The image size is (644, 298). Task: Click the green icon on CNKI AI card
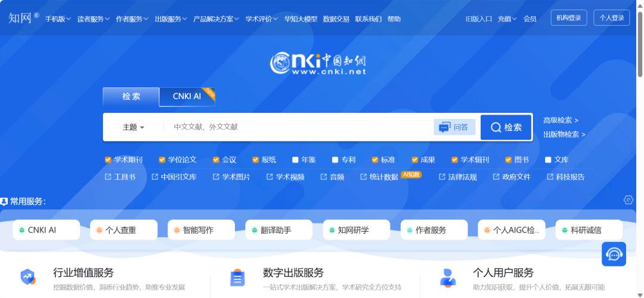22,230
